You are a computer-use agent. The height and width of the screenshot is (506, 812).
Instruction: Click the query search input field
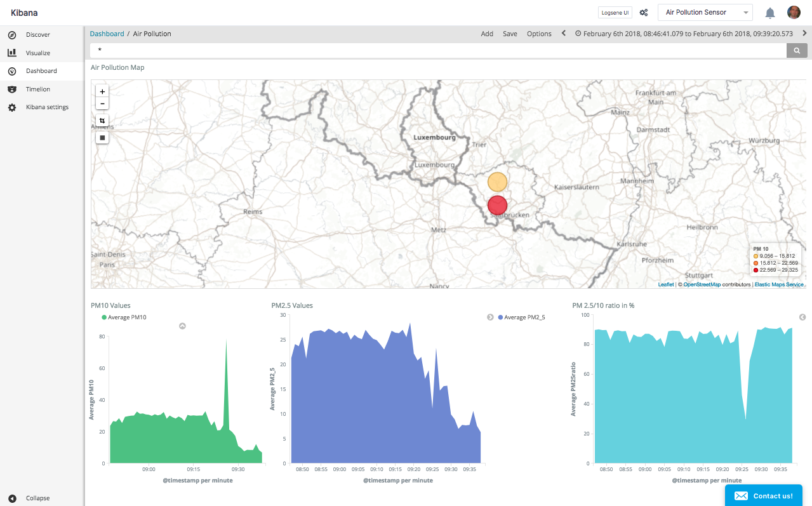coord(438,50)
